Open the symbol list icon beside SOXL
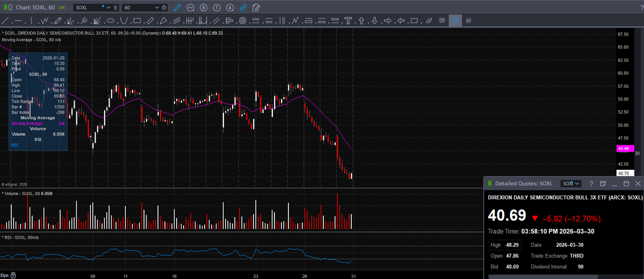This screenshot has height=279, width=644. [x=115, y=8]
